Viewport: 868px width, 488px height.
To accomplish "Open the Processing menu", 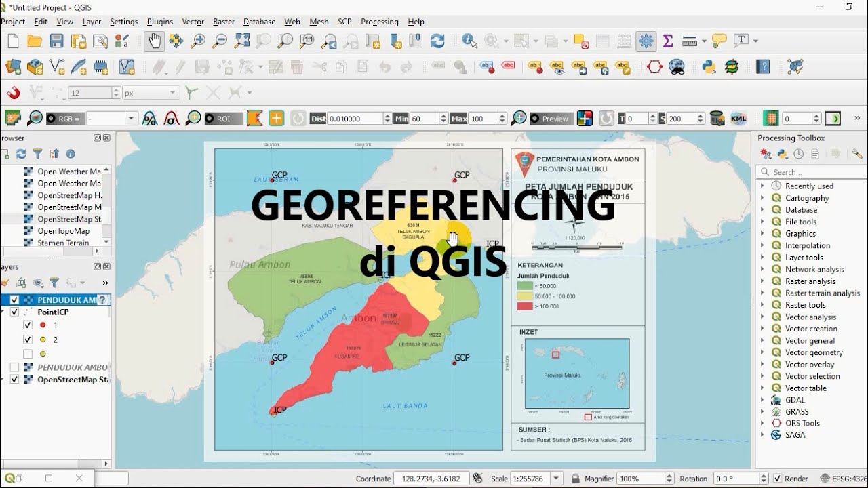I will coord(380,22).
